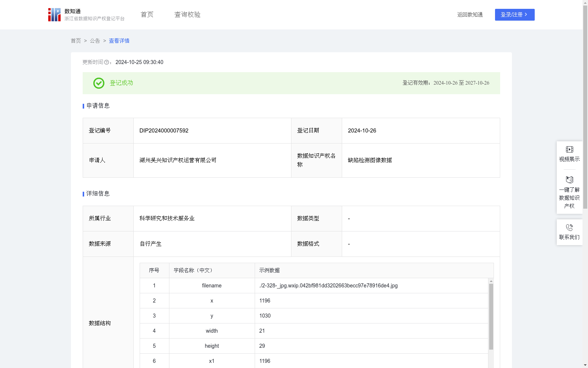
Task: Select the width field cell
Action: [x=212, y=331]
